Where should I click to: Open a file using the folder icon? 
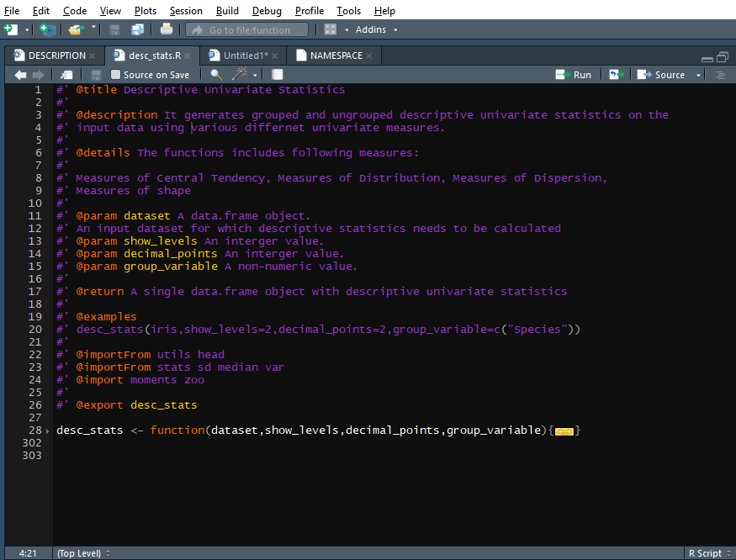pos(74,29)
